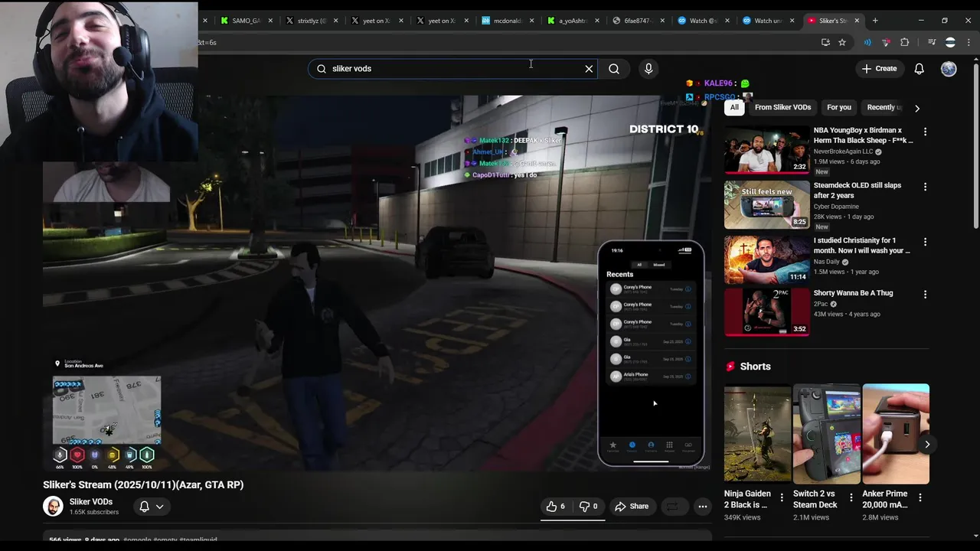Bookmark this page with the star

842,42
